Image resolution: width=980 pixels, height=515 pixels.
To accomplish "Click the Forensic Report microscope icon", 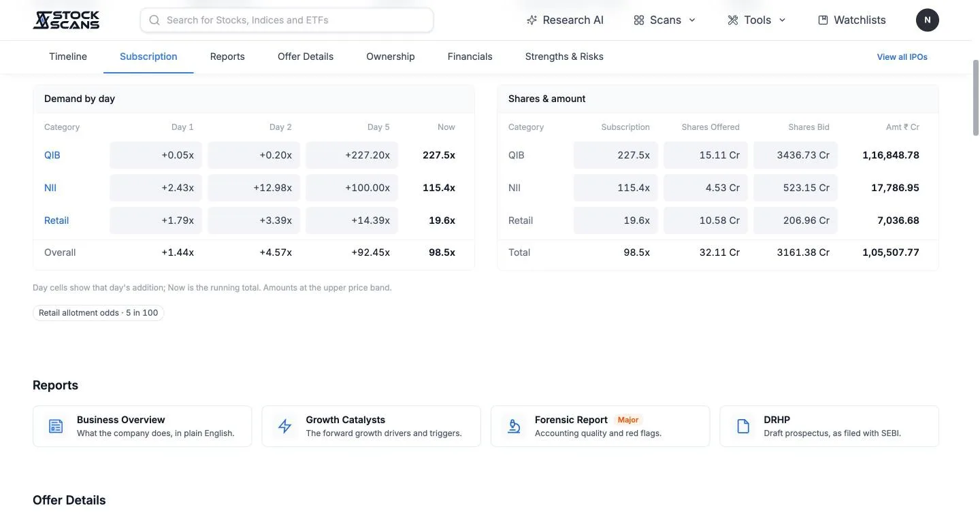I will [514, 427].
